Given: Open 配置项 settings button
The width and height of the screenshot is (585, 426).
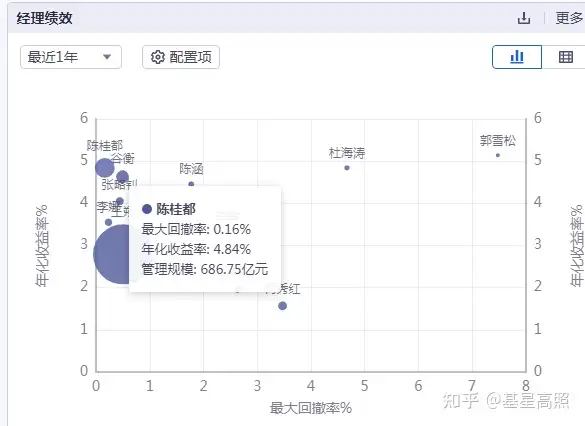Looking at the screenshot, I should click(181, 57).
